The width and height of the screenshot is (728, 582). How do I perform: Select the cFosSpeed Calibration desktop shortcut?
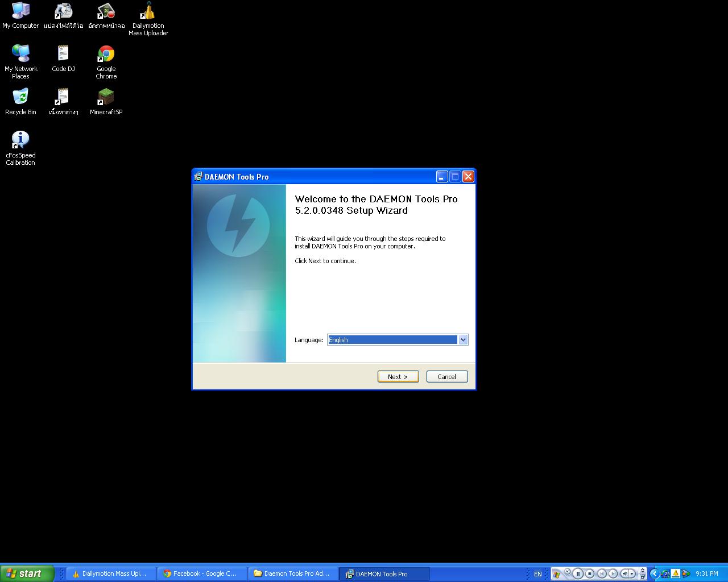pyautogui.click(x=20, y=148)
